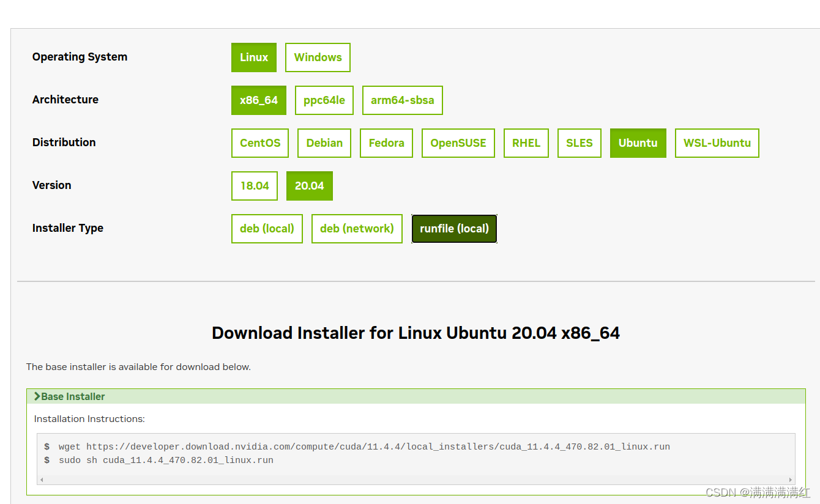This screenshot has width=820, height=504.
Task: Select SLES distribution button
Action: pos(580,143)
